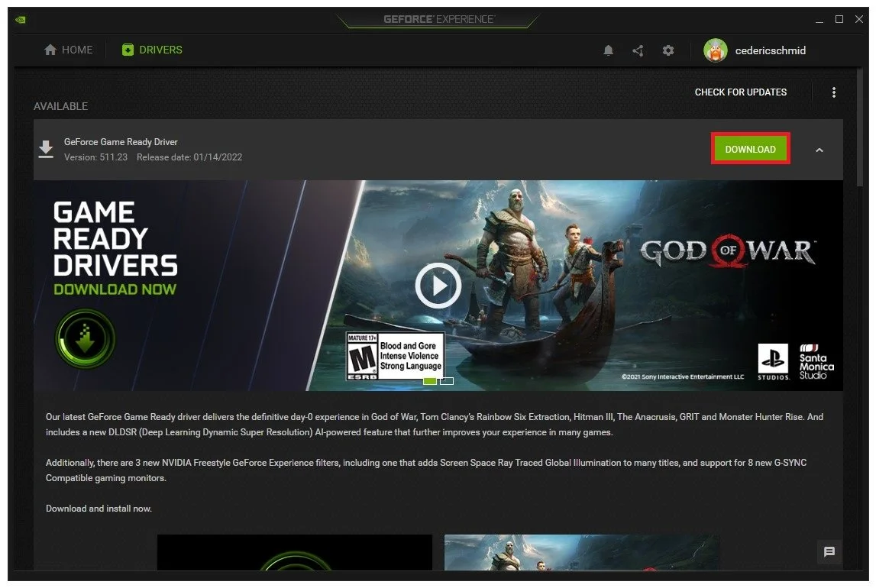Go to the HOME tab

pyautogui.click(x=68, y=50)
